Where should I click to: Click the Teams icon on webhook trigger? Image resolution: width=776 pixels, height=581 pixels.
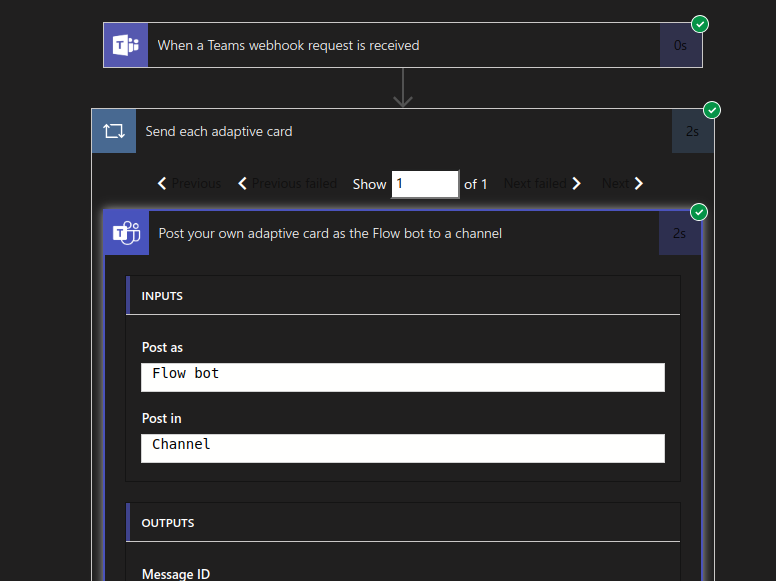click(x=126, y=45)
